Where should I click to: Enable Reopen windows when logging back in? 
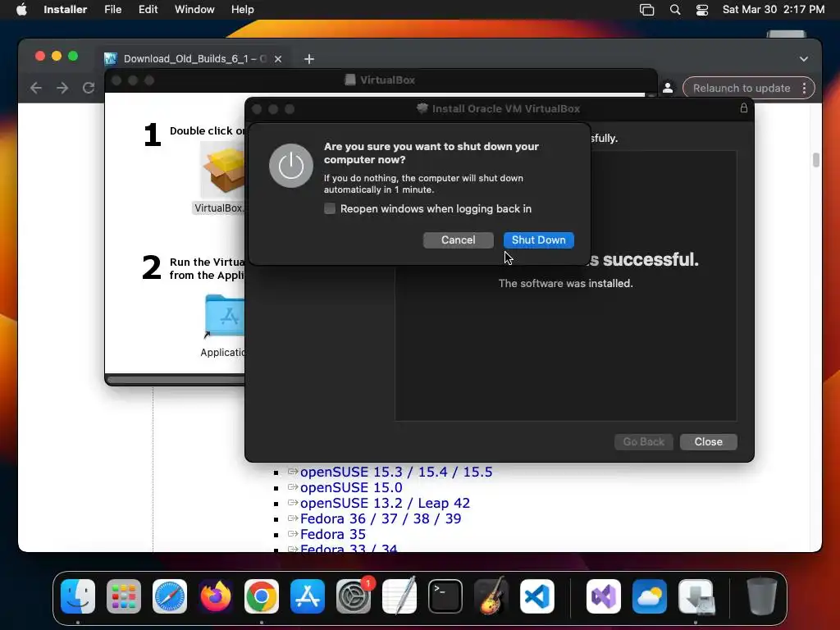point(330,209)
